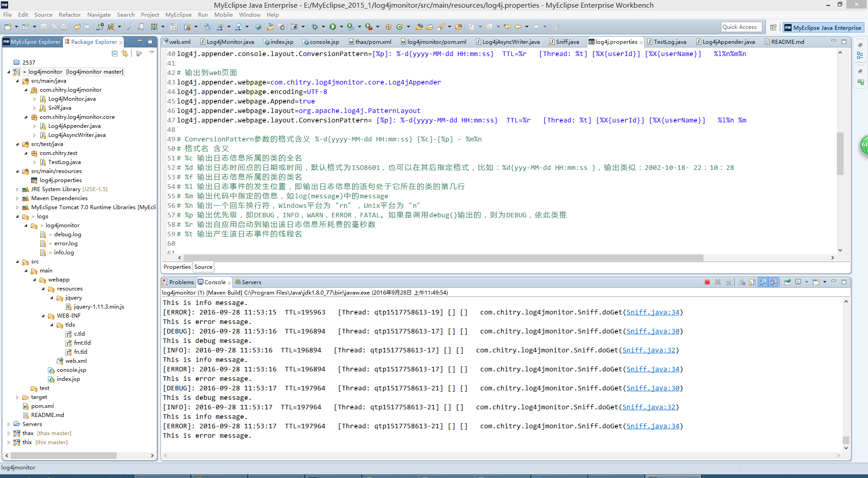This screenshot has height=478, width=868.
Task: Click Remove All Terminated Launches icon
Action: click(728, 282)
